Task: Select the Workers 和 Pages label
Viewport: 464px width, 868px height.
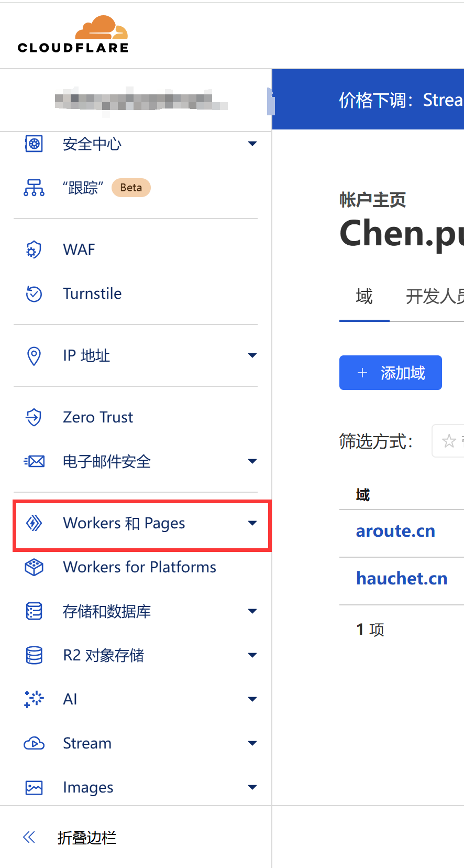Action: tap(124, 523)
